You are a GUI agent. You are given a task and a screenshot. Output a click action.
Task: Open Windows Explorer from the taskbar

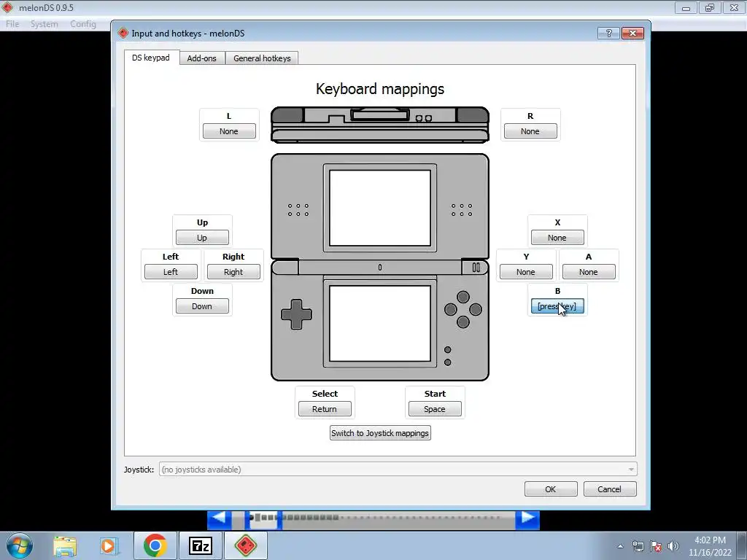coord(65,545)
